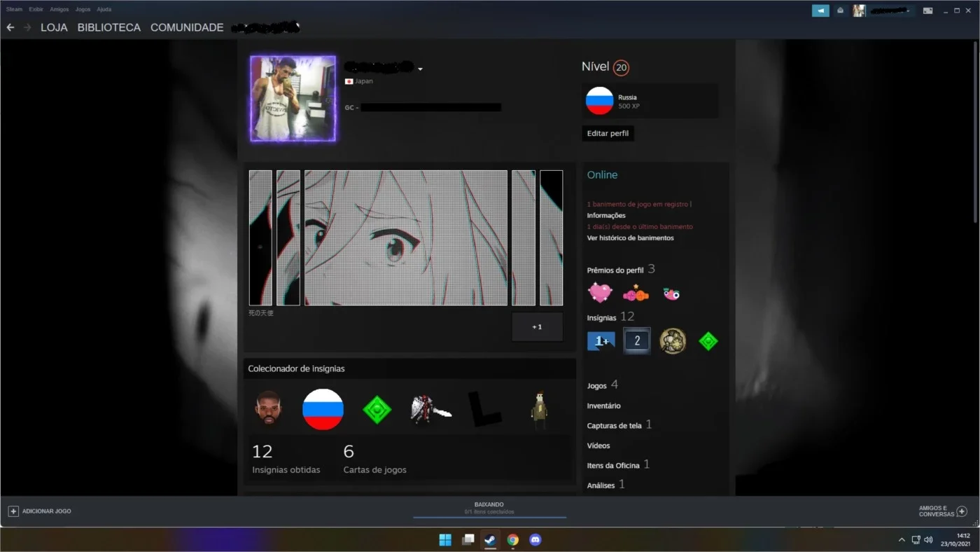Viewport: 980px width, 552px height.
Task: Click the Big Picture mode icon
Action: tap(927, 11)
